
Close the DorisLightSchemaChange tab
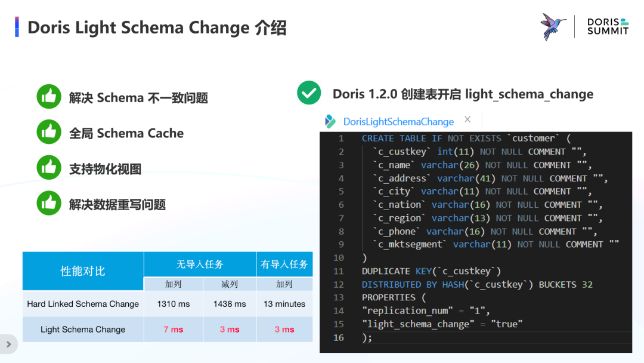coord(467,119)
